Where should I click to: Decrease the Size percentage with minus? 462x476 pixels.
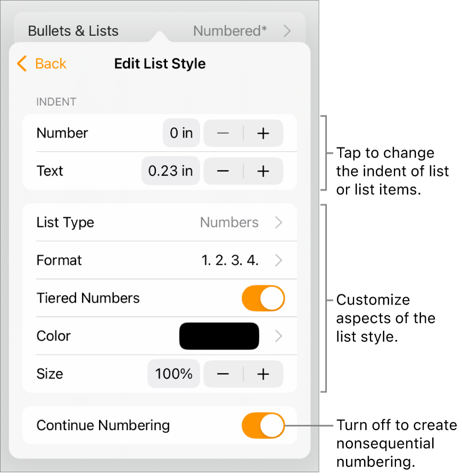click(x=224, y=374)
